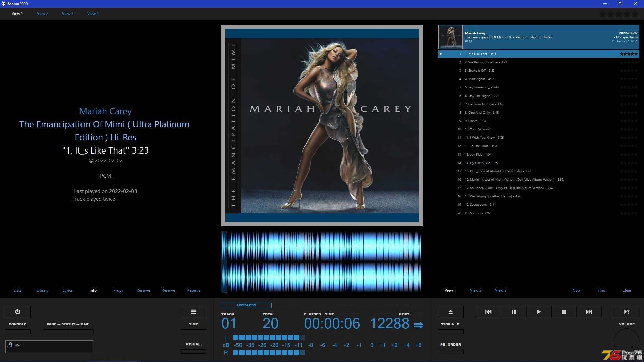Image resolution: width=644 pixels, height=362 pixels.
Task: Stop playback with the square button
Action: (x=564, y=312)
